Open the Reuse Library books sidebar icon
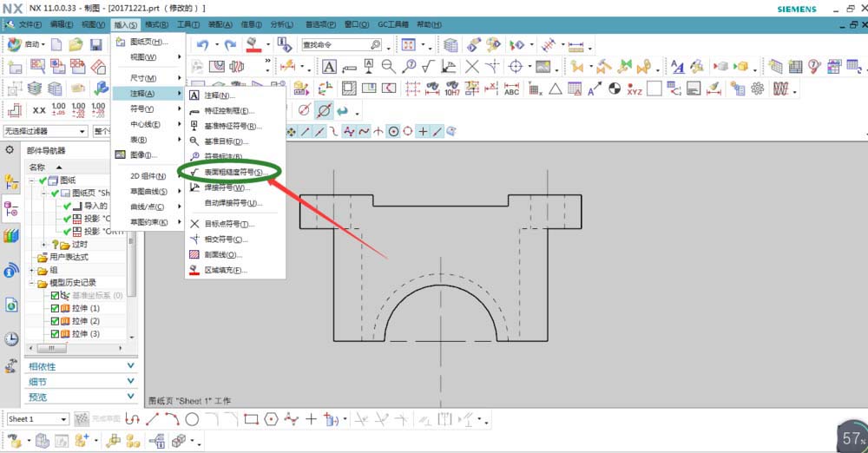This screenshot has height=453, width=868. click(11, 236)
